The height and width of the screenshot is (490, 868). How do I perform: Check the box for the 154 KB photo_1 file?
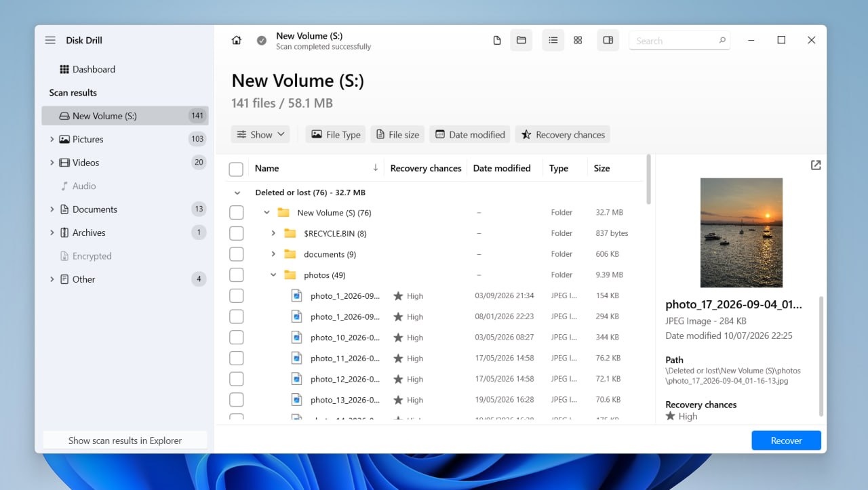(236, 296)
